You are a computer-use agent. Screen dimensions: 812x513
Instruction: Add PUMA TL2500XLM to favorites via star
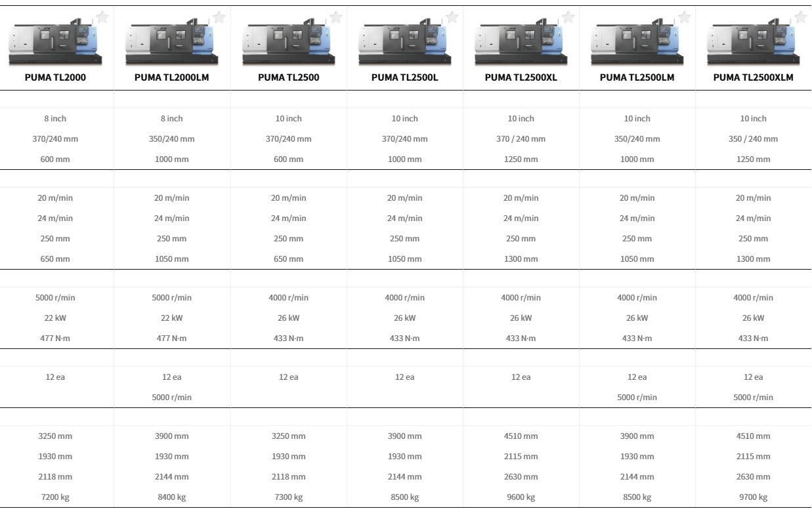click(801, 17)
